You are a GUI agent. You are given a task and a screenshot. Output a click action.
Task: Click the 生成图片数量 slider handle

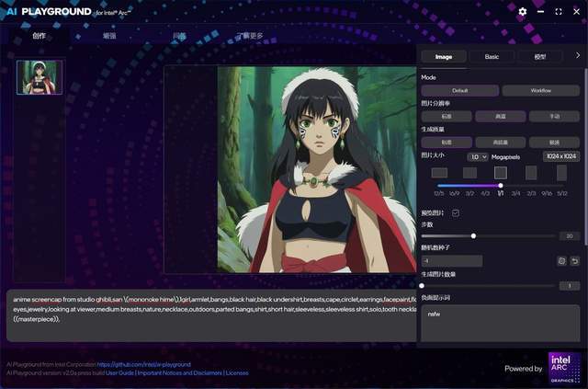pos(422,286)
